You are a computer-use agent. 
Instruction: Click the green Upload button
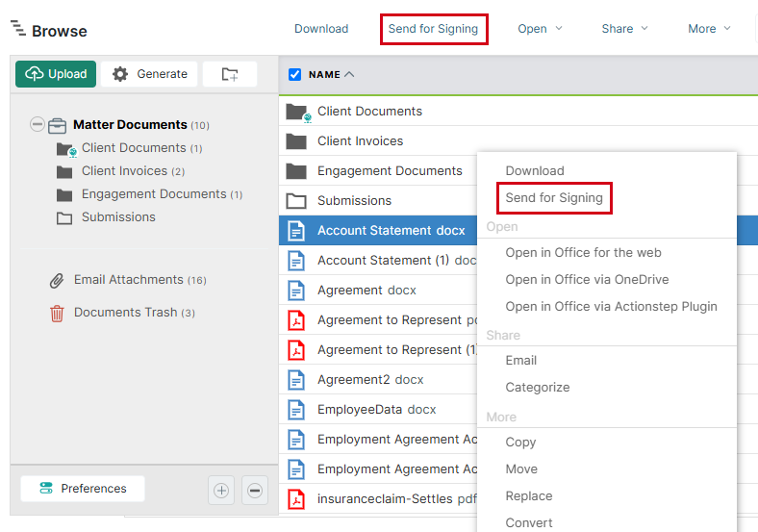56,74
